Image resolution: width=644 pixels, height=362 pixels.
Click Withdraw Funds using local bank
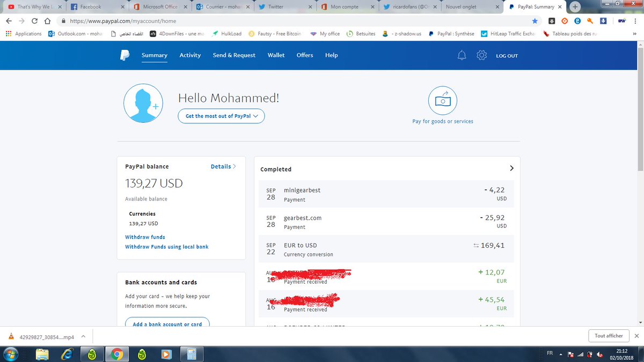point(167,247)
